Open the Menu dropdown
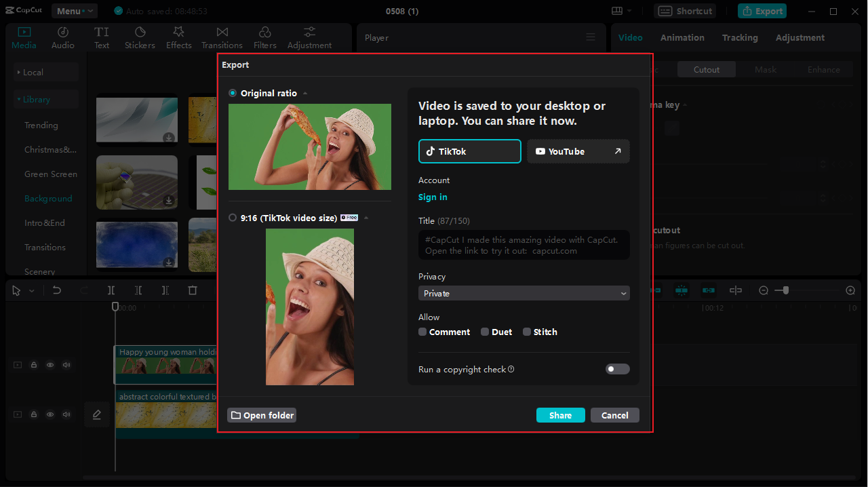Viewport: 868px width, 487px height. coord(75,11)
